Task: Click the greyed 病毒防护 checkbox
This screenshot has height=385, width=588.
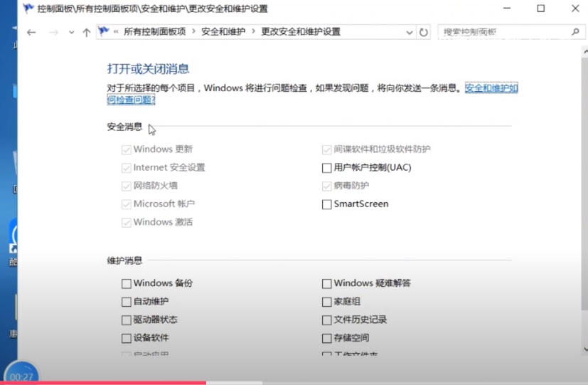Action: [x=326, y=186]
